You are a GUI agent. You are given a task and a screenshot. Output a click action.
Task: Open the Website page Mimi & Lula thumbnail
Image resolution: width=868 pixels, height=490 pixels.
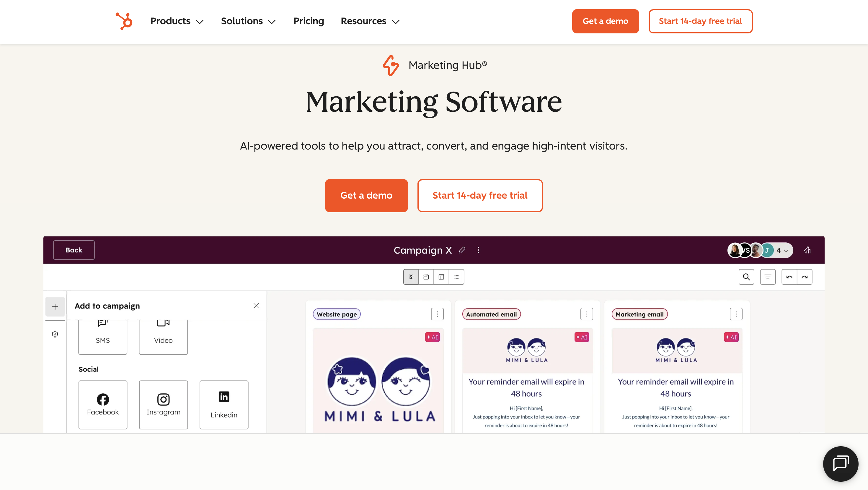pyautogui.click(x=378, y=381)
